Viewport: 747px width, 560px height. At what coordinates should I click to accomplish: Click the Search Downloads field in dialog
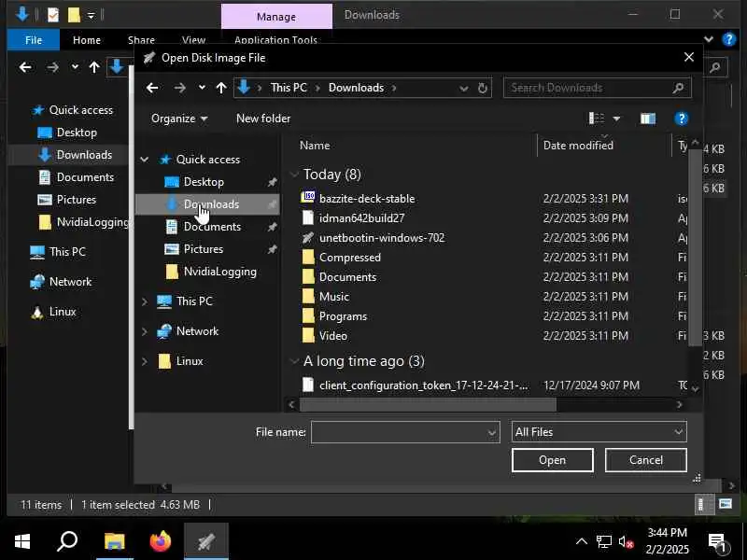597,88
